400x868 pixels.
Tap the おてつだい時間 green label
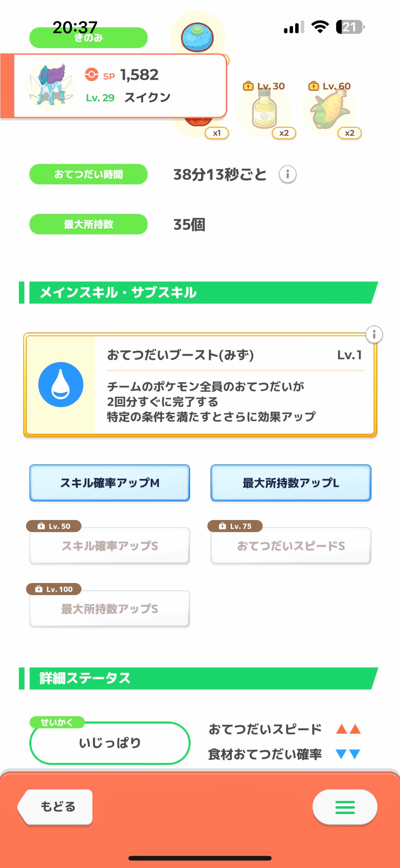pyautogui.click(x=89, y=174)
